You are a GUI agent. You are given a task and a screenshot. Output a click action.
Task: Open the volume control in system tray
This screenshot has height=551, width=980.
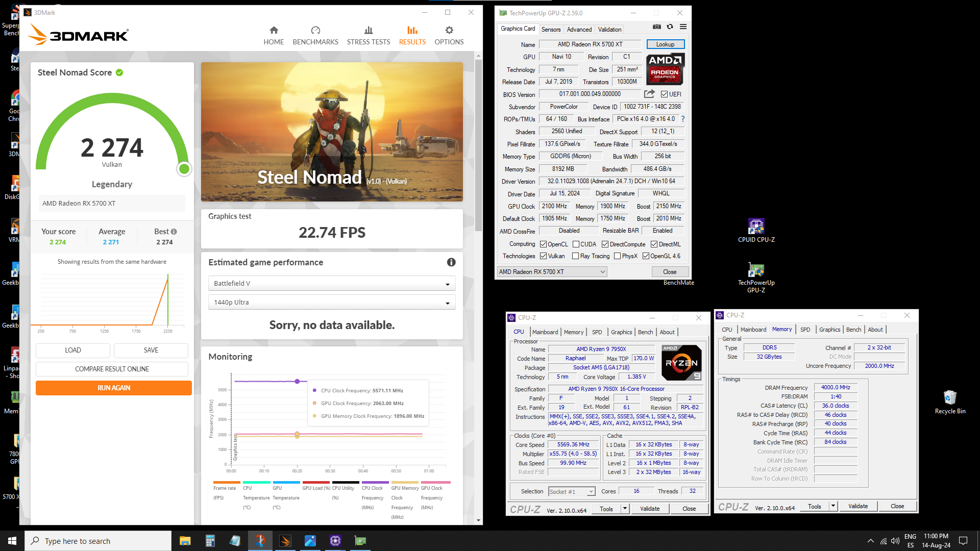[895, 541]
